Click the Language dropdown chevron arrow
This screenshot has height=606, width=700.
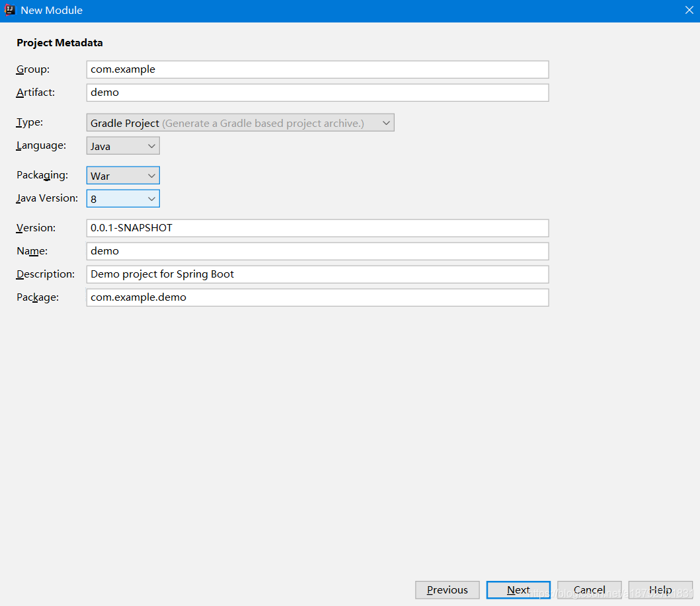click(x=151, y=146)
